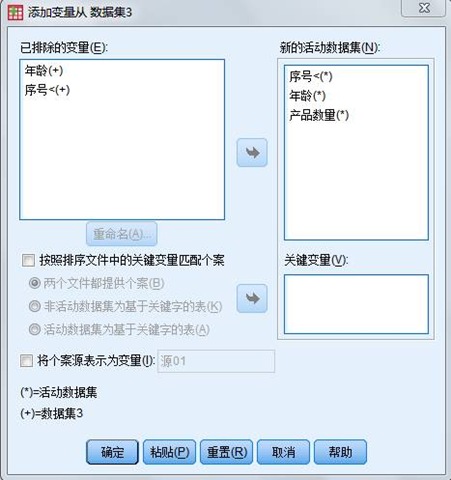The width and height of the screenshot is (451, 480).
Task: Click arrow to move variable to new dataset
Action: tap(252, 153)
